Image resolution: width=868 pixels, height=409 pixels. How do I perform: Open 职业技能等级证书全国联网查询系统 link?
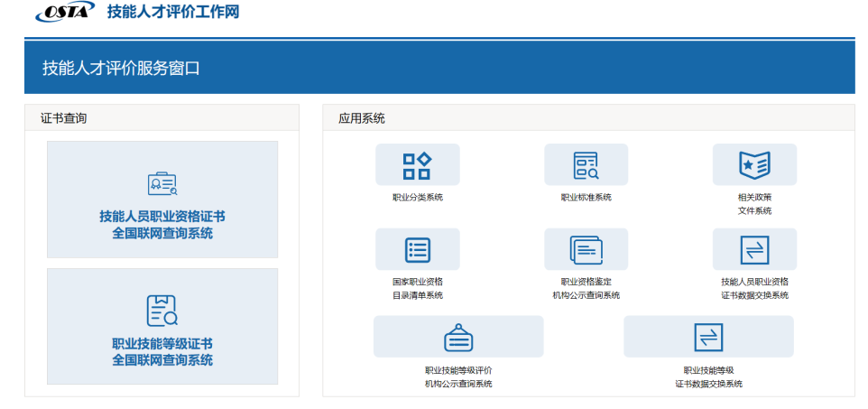[x=162, y=351]
